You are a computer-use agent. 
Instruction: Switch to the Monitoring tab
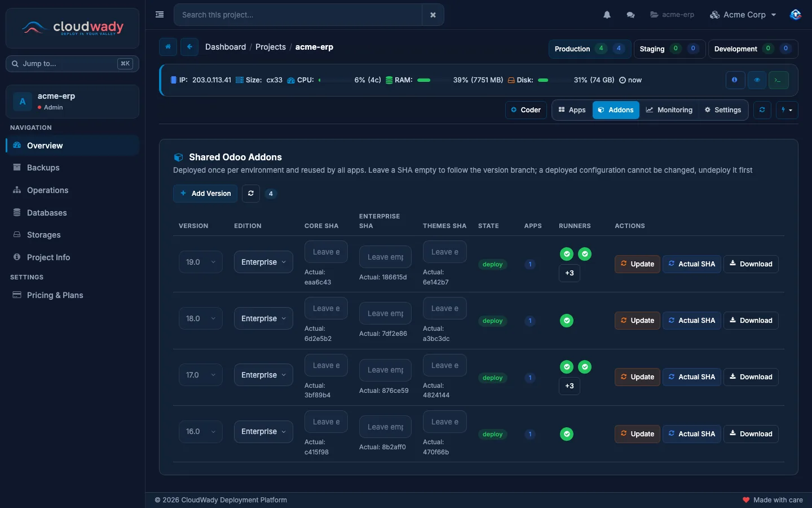coord(669,110)
